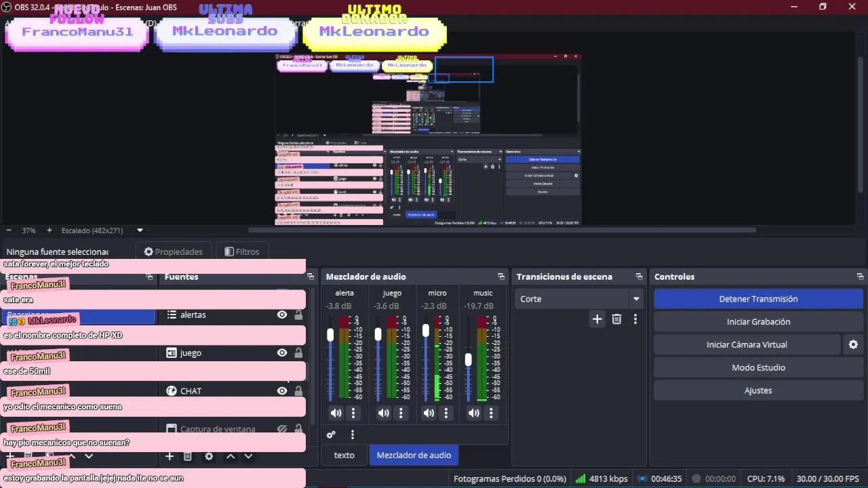Move selected source down arrow

point(248,456)
